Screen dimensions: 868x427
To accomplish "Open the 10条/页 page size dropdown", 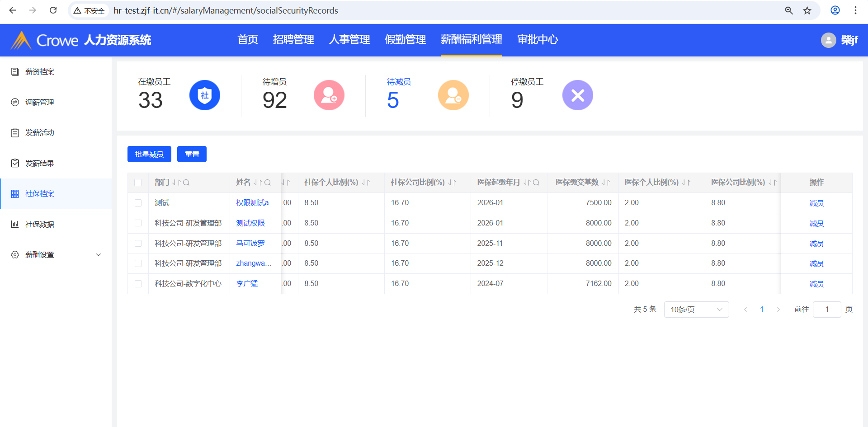I will click(x=696, y=310).
